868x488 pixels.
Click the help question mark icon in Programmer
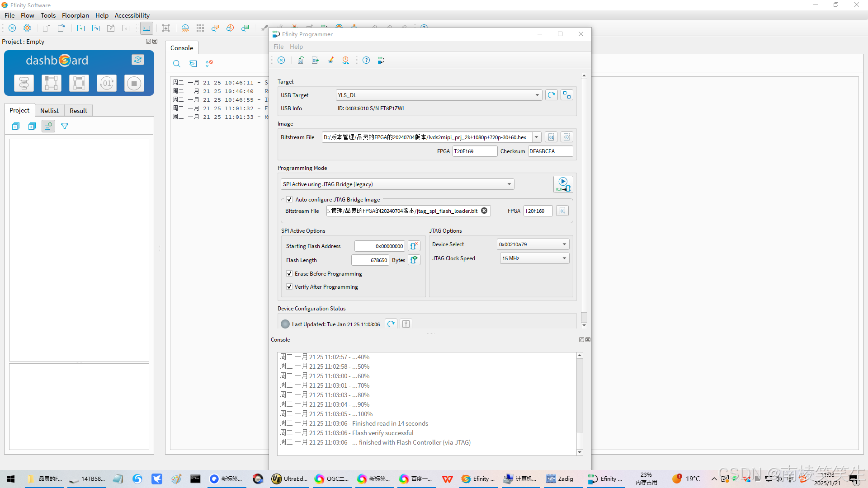click(x=366, y=60)
